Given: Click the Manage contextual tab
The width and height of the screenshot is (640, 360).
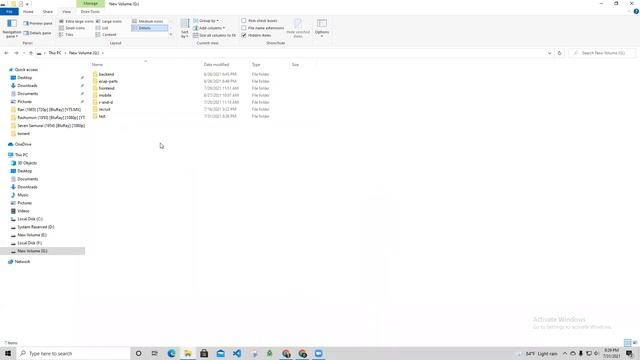Looking at the screenshot, I should click(x=90, y=4).
